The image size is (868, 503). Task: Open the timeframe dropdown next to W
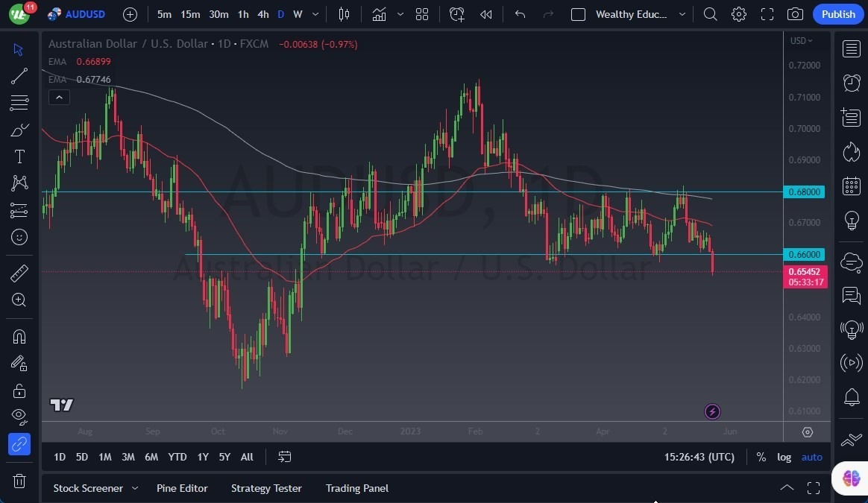tap(315, 13)
